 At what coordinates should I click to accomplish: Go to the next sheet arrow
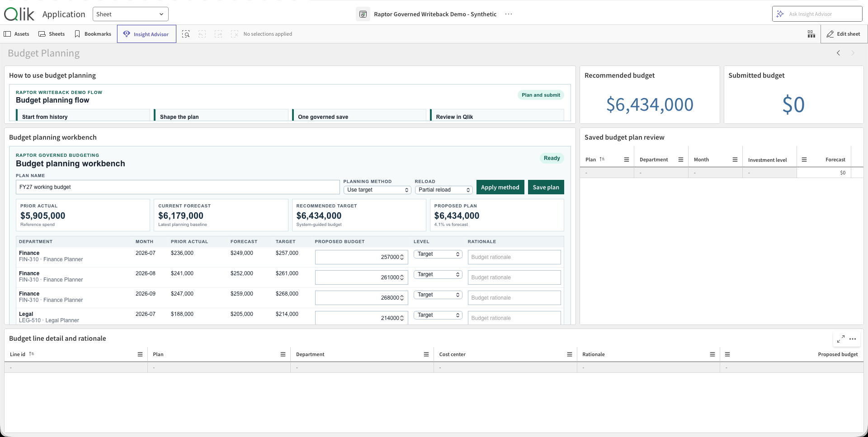tap(853, 53)
